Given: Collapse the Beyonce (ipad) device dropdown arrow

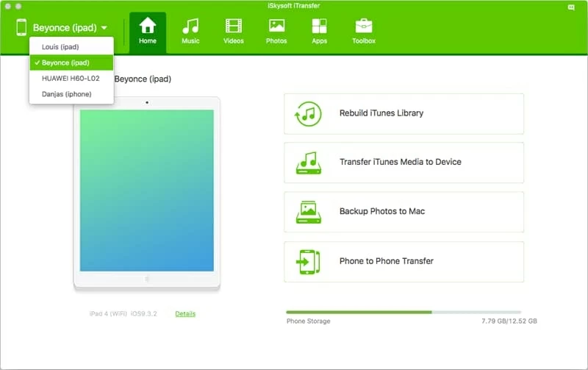Looking at the screenshot, I should point(104,28).
